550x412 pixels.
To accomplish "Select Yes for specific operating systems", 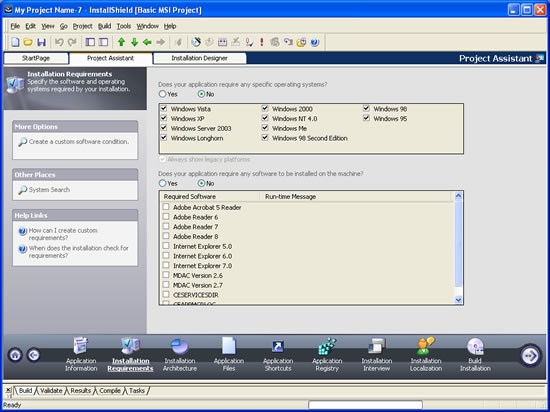I will coord(162,94).
